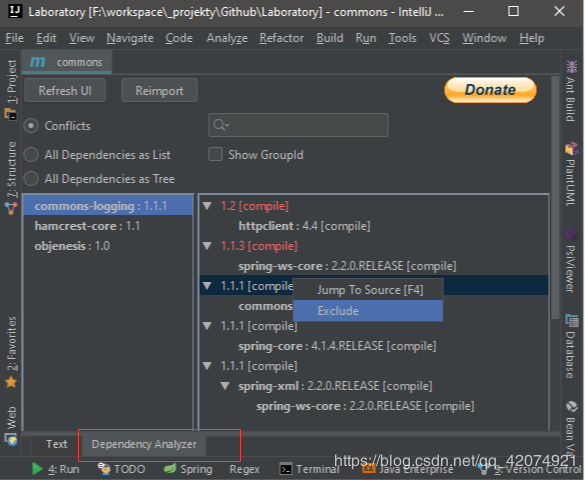
Task: Select httpclient : 4.4 [compile] row
Action: (x=304, y=226)
